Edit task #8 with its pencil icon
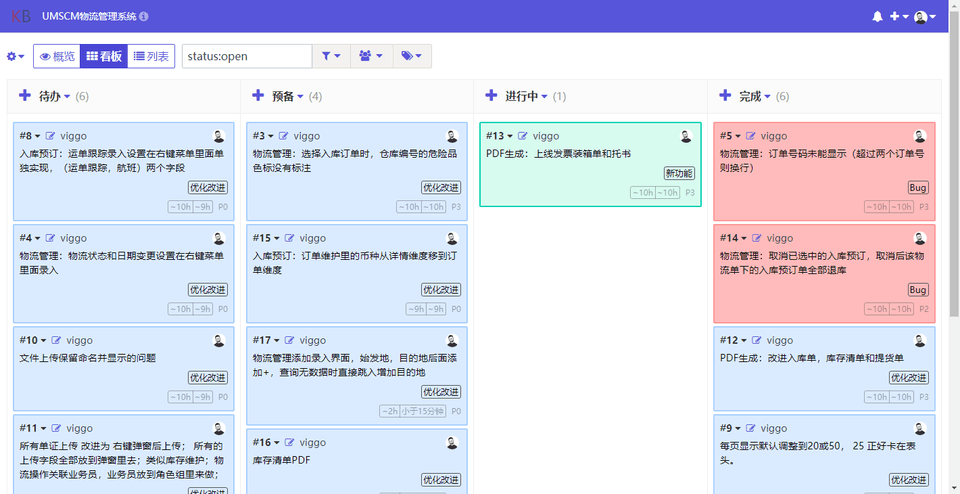The image size is (960, 494). coord(50,136)
